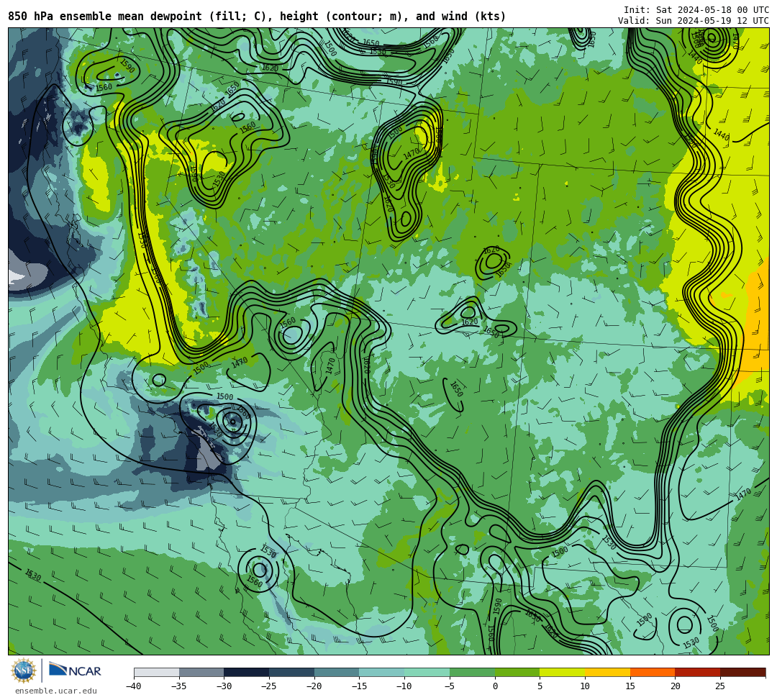The width and height of the screenshot is (777, 700).
Task: Click the -30 colorbar label
Action: pyautogui.click(x=224, y=686)
